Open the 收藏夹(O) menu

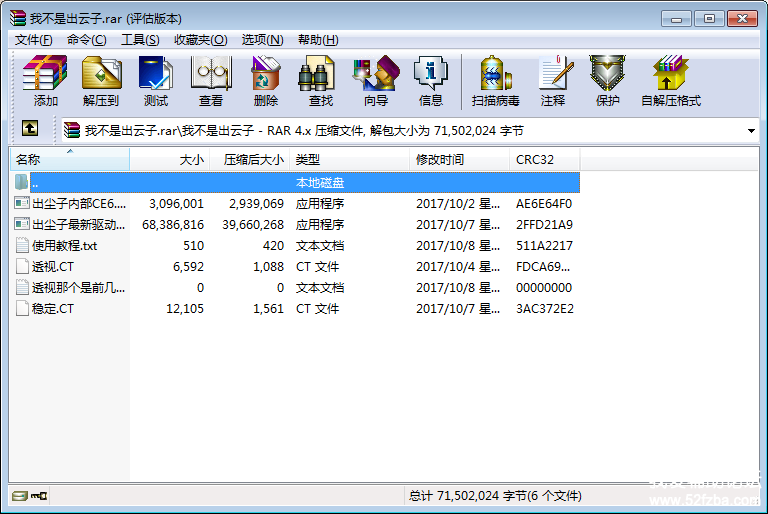pos(200,40)
